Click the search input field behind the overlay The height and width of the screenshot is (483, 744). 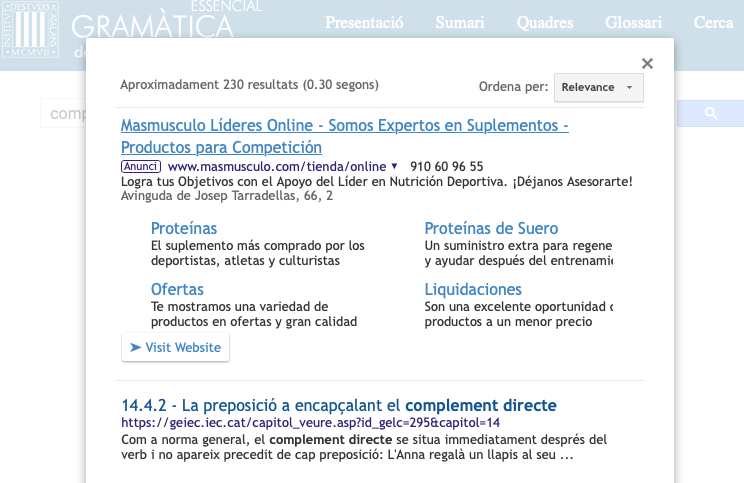point(64,113)
